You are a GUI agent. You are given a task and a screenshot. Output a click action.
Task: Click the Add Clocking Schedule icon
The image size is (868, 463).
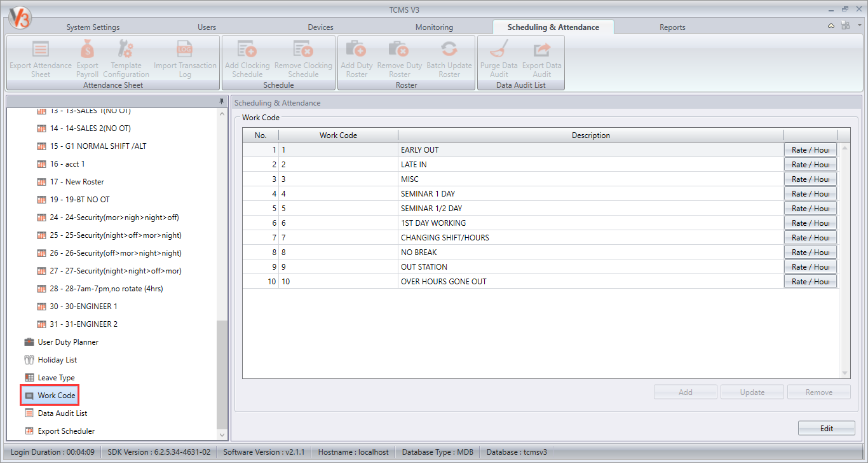[247, 50]
